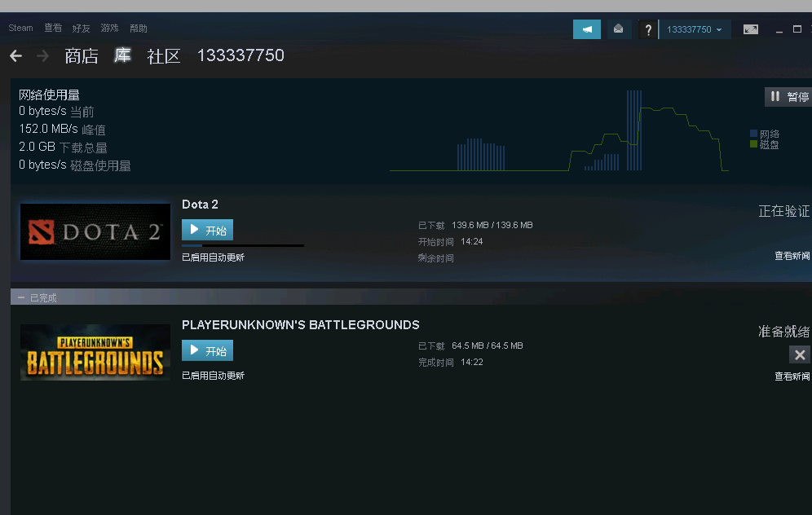The image size is (812, 515).
Task: Go to the 库 tab
Action: (123, 55)
